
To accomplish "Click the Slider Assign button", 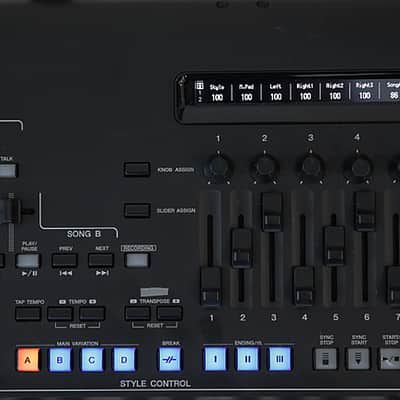I will pos(137,210).
